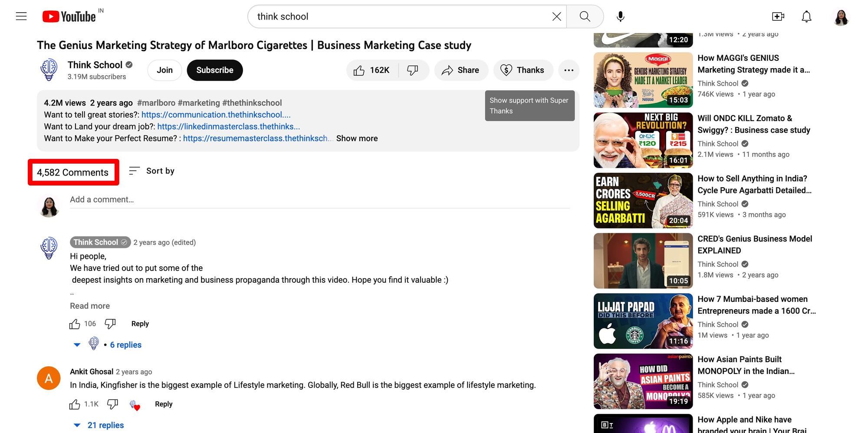Subscribe to Think School
This screenshot has width=868, height=433.
[x=215, y=70]
